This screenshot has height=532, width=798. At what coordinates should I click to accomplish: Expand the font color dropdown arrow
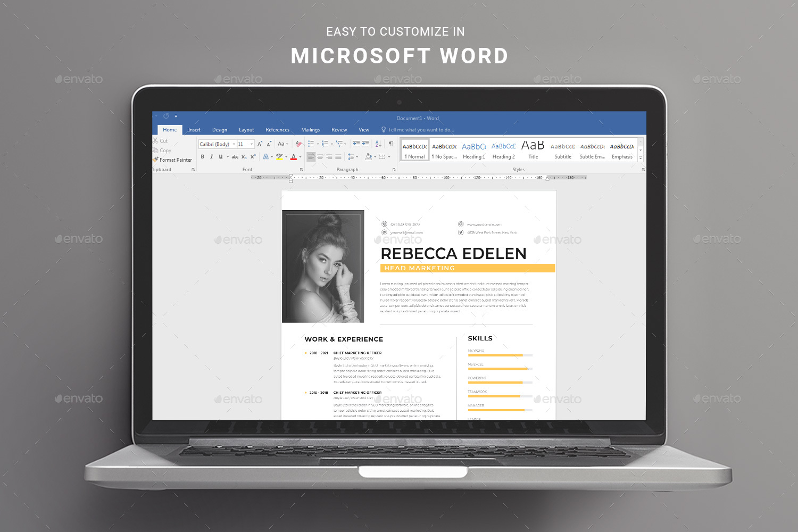300,157
